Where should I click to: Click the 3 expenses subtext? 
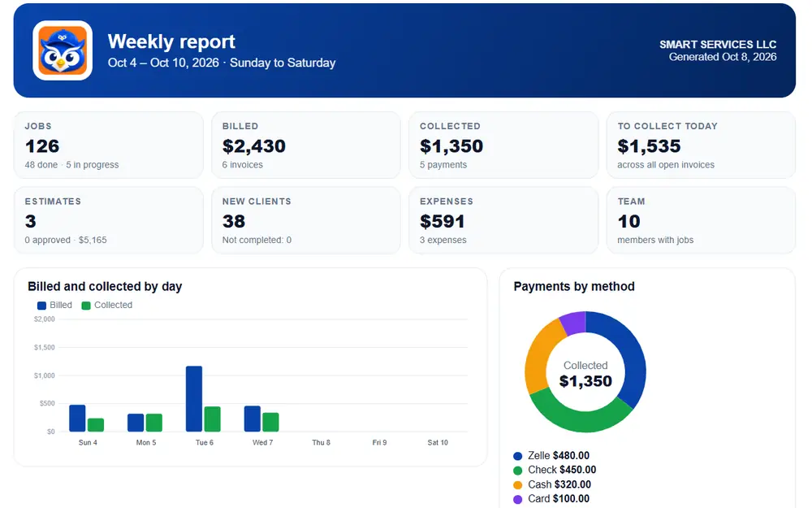pyautogui.click(x=443, y=240)
